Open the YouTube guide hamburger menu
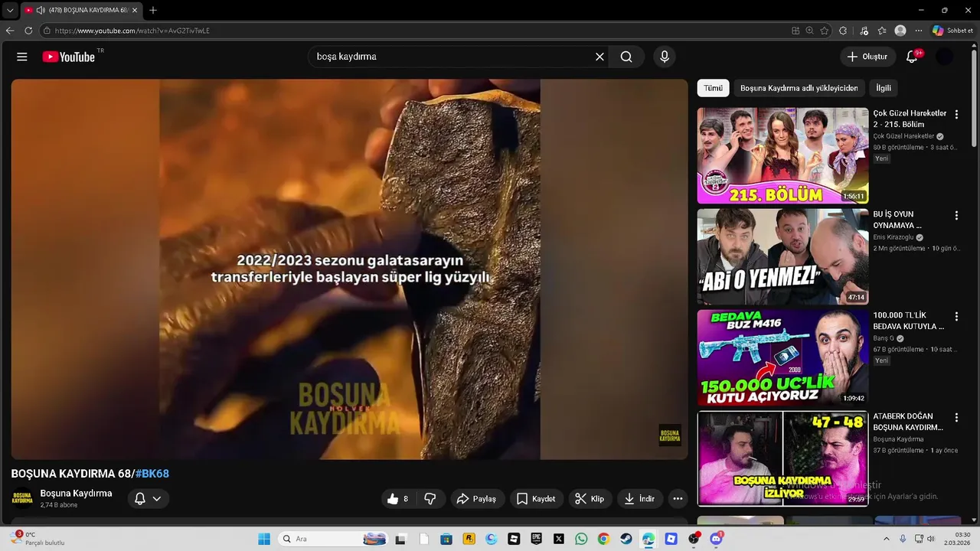This screenshot has height=551, width=980. (22, 57)
